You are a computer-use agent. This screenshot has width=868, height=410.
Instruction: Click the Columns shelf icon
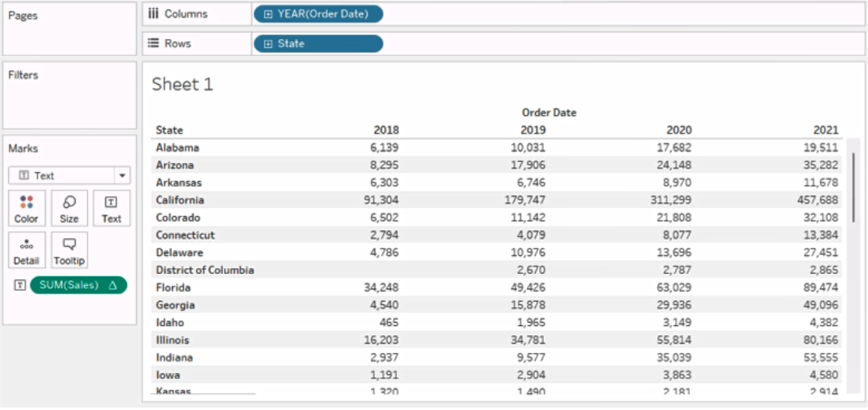pyautogui.click(x=155, y=15)
